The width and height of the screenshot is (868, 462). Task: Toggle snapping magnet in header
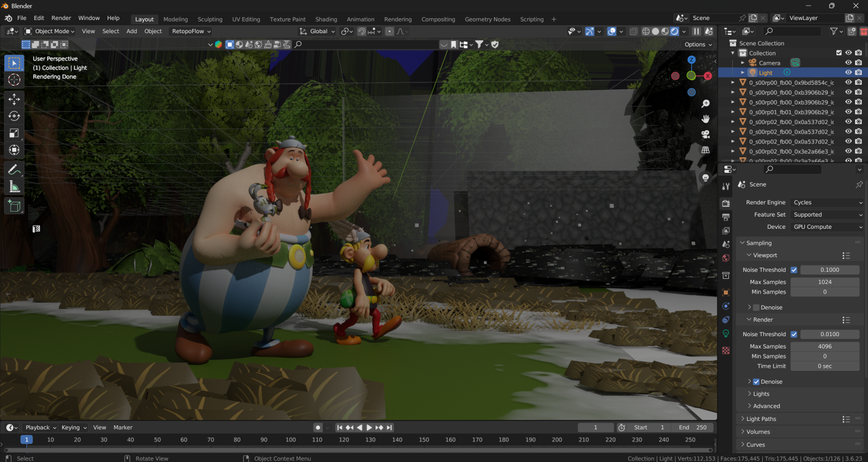click(361, 32)
